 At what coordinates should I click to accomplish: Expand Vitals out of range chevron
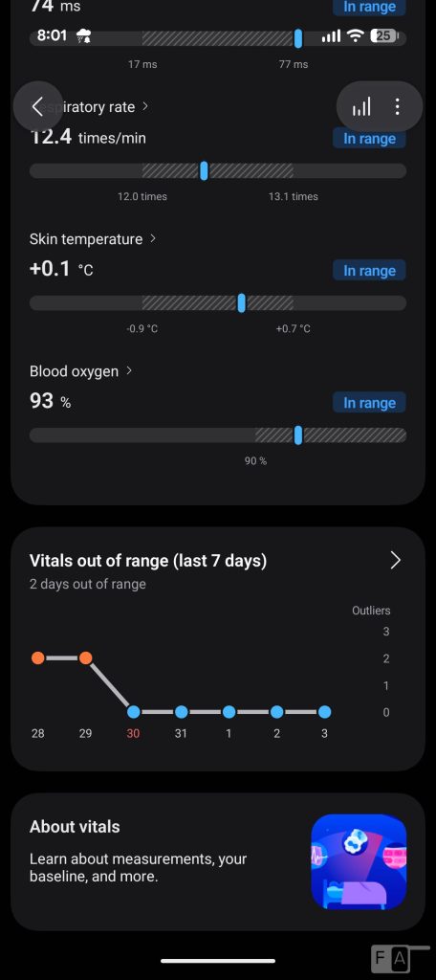pyautogui.click(x=396, y=561)
